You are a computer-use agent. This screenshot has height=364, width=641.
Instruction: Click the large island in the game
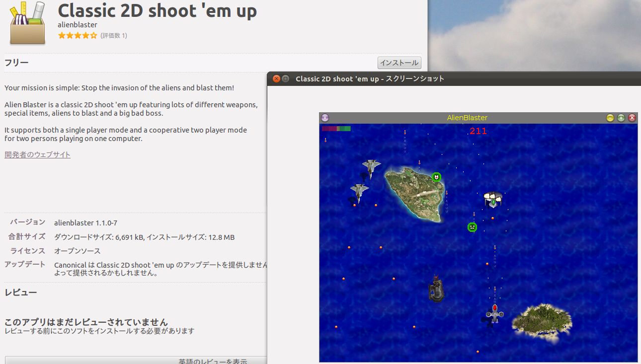pyautogui.click(x=414, y=194)
